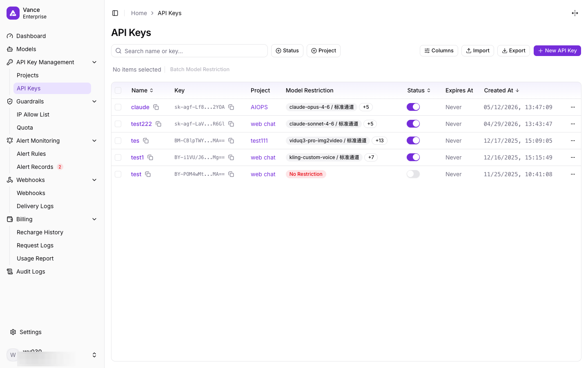The image size is (588, 368).
Task: Collapse the Guardrails section
Action: [94, 101]
